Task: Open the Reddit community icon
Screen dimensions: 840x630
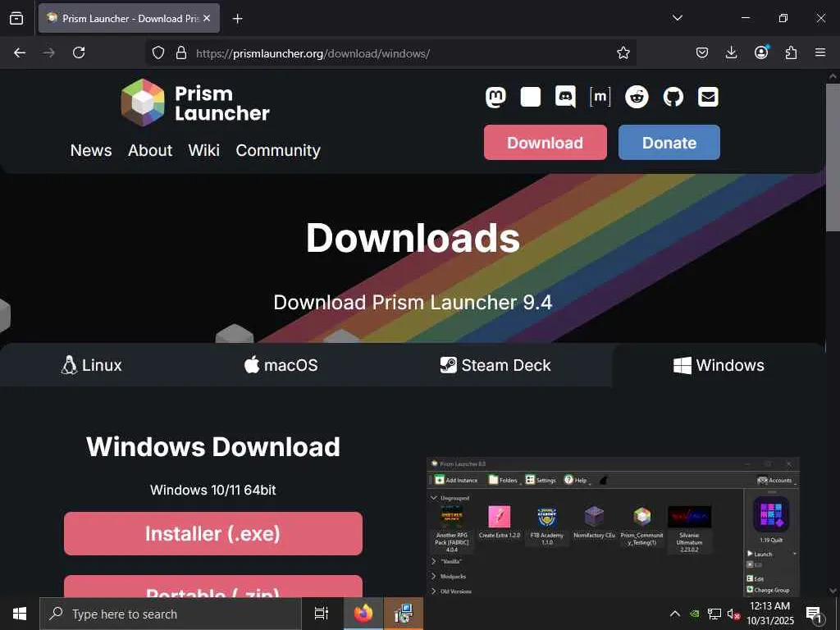Action: pyautogui.click(x=637, y=97)
